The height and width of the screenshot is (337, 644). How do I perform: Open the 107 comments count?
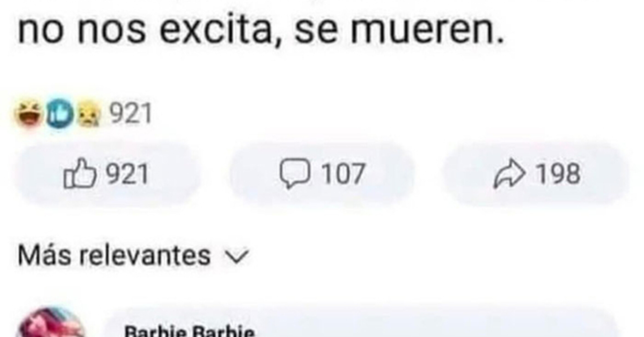tap(343, 173)
